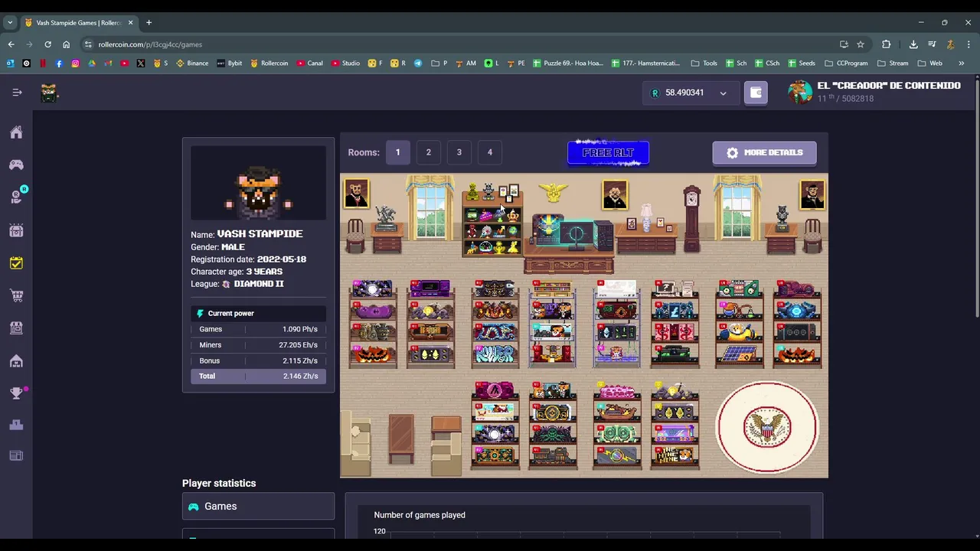Open the Studio bookmark
This screenshot has width=980, height=551.
click(345, 64)
